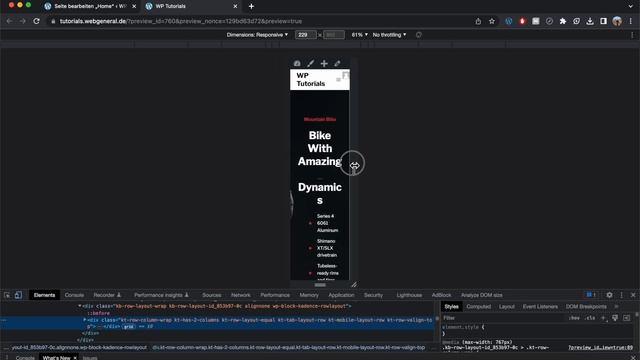Grab the viewport corner resize handle
This screenshot has width=640, height=360.
(x=354, y=284)
